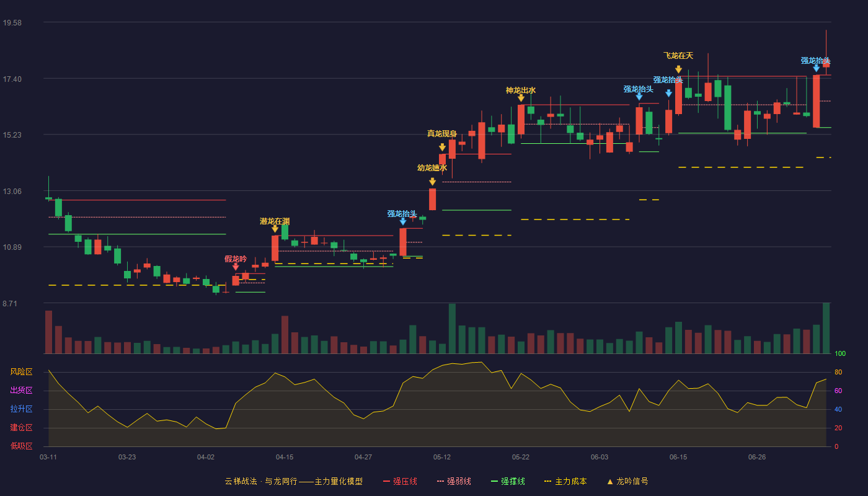Click the 40 indicator scale label
The width and height of the screenshot is (868, 496).
[x=838, y=409]
